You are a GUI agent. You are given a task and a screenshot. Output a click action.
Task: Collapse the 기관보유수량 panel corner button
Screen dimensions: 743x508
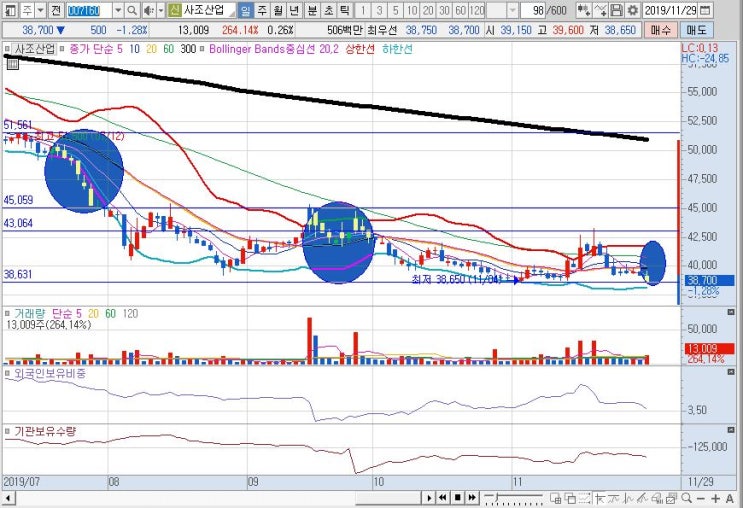coord(731,430)
